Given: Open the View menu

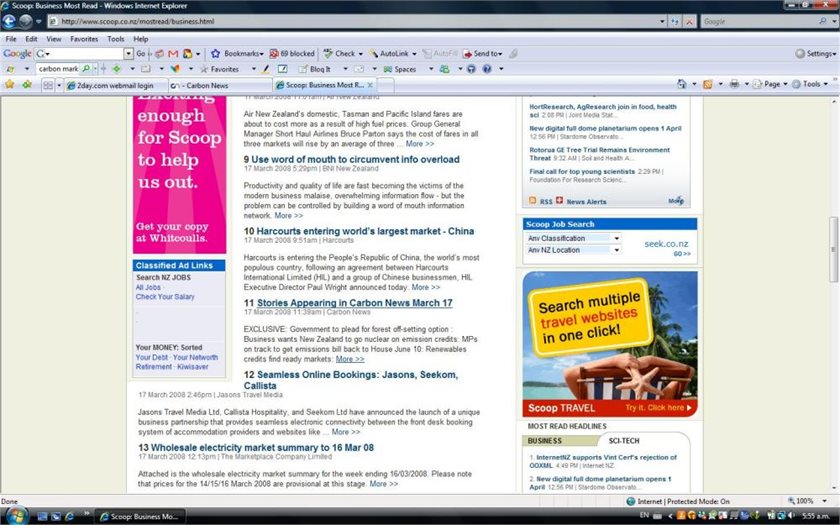Looking at the screenshot, I should (54, 39).
